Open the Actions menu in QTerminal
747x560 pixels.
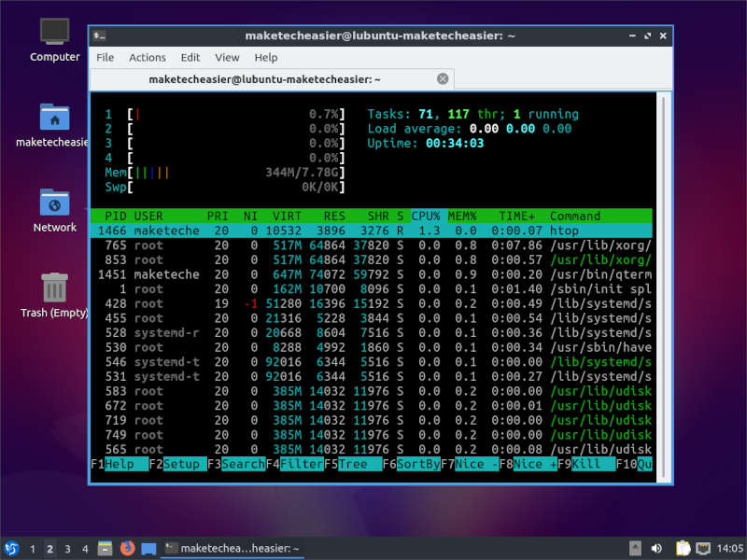click(x=147, y=57)
